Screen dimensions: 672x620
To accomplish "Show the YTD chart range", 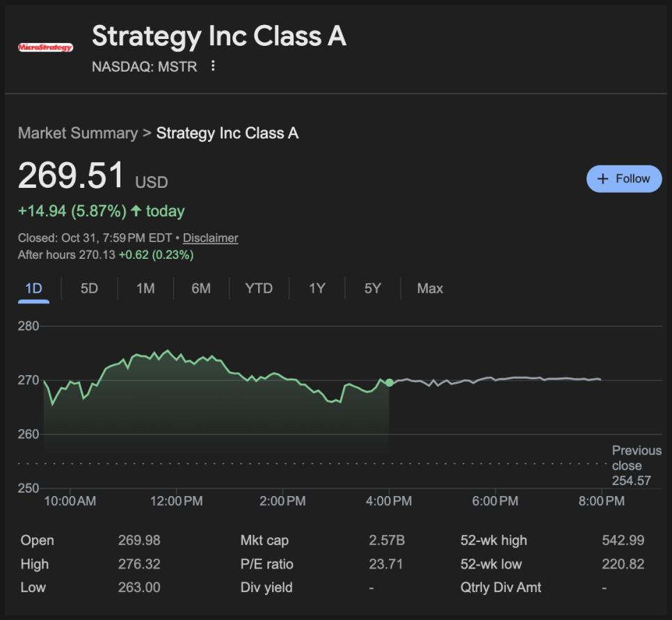I will pos(259,289).
